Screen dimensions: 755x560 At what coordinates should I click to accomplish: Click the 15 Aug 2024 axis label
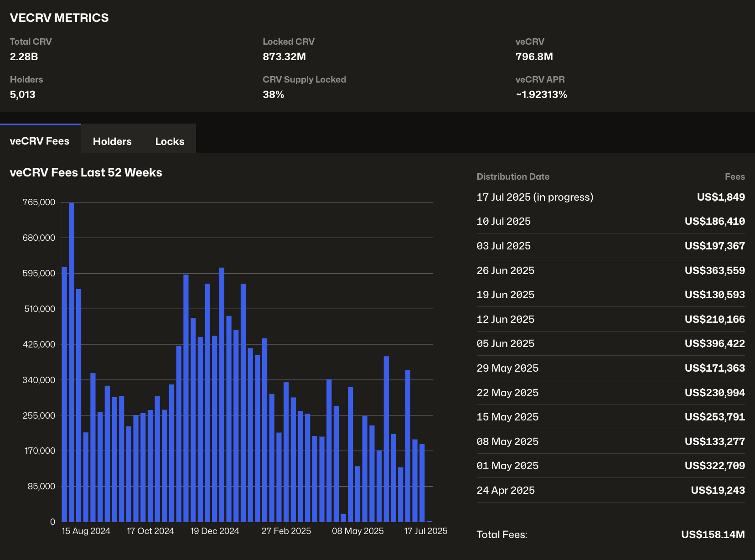pos(86,531)
